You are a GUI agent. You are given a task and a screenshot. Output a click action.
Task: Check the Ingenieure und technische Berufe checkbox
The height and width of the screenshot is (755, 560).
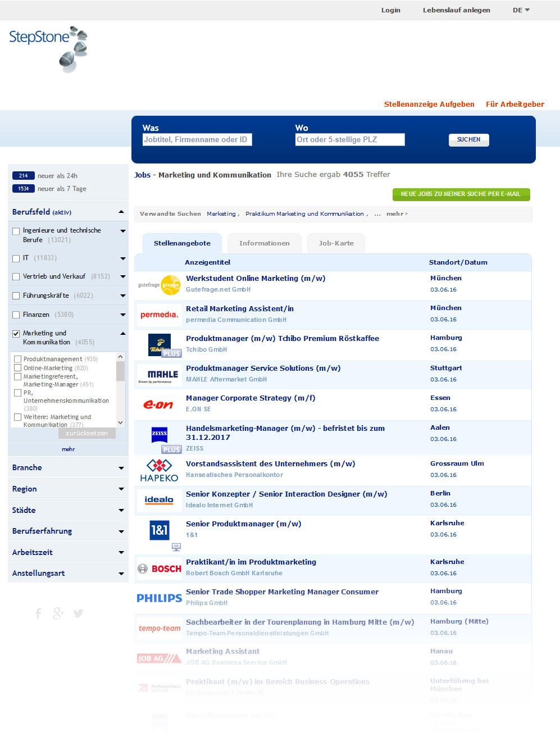tap(16, 231)
